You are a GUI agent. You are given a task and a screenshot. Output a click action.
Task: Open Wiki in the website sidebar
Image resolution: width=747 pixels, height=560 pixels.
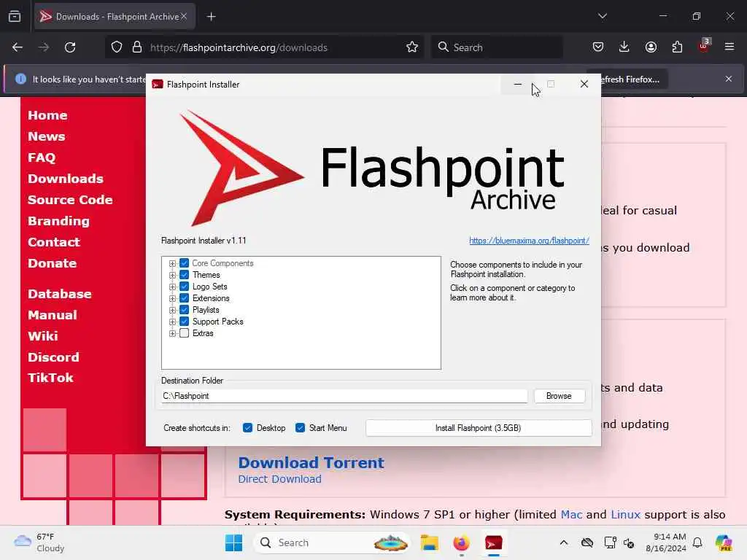(x=43, y=335)
